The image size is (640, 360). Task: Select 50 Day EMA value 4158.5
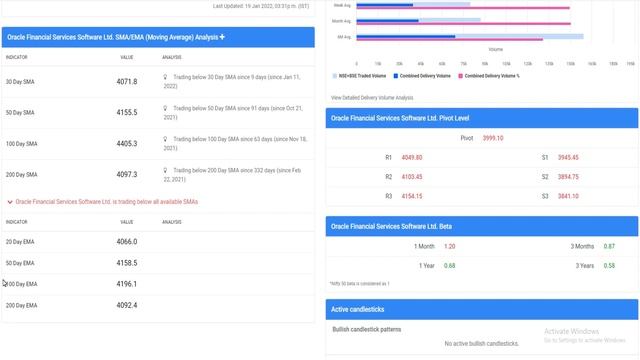pos(127,263)
